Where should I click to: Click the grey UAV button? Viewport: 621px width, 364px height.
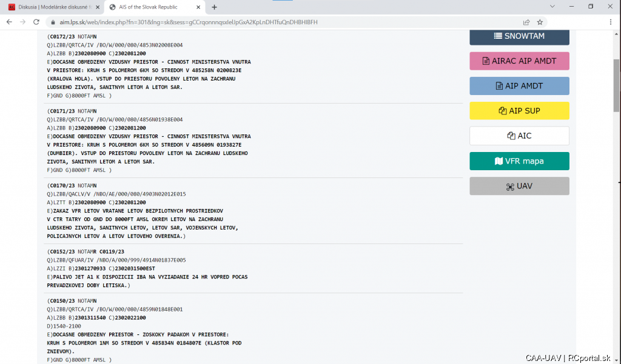point(519,186)
